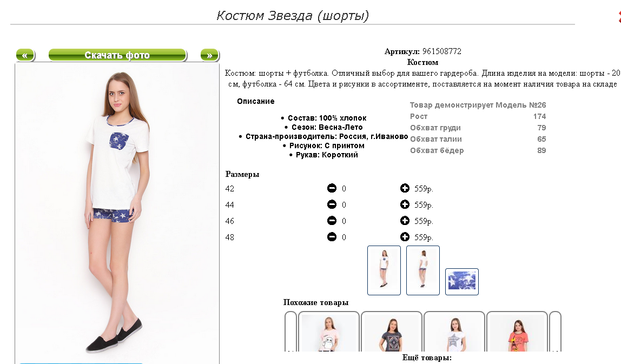The image size is (621, 364).
Task: Slide similar products carousel right
Action: [555, 332]
